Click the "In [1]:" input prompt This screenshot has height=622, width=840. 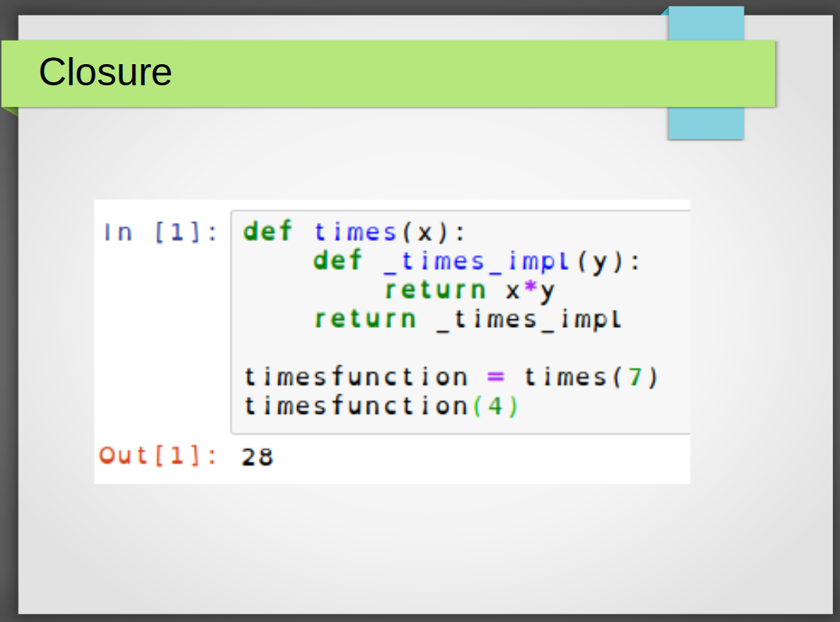[160, 232]
